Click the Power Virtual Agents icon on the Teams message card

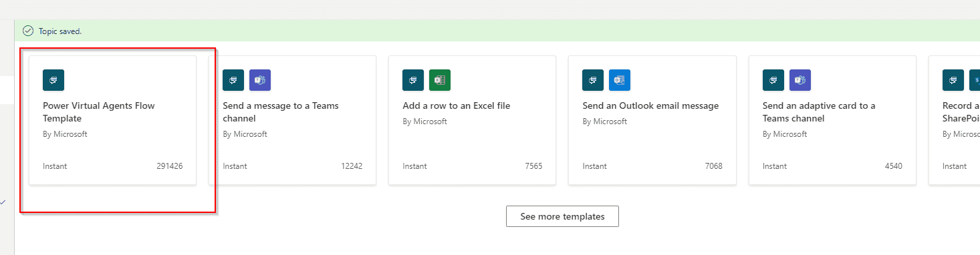[233, 79]
